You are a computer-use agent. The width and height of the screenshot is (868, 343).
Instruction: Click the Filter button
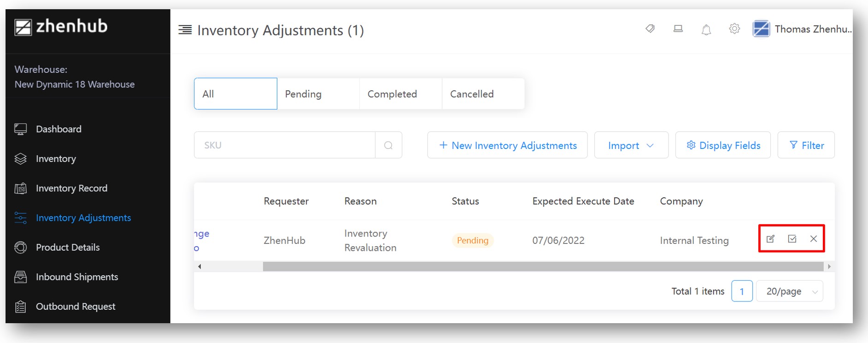coord(806,145)
